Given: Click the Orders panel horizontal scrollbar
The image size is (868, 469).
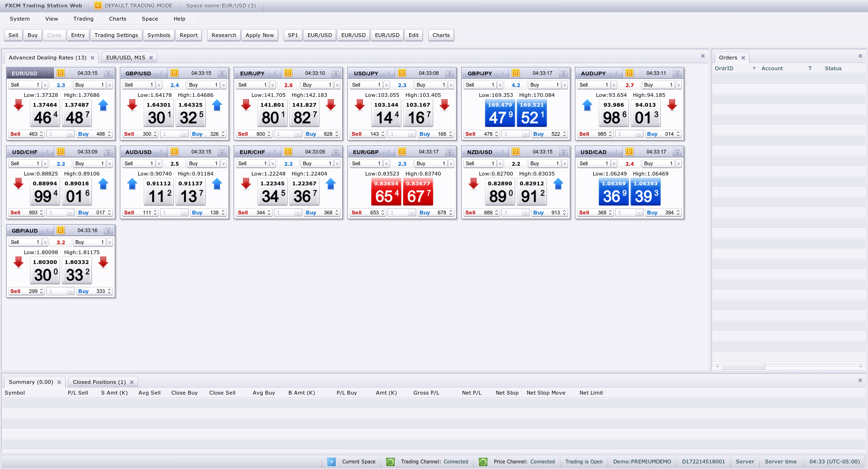Looking at the screenshot, I should point(743,366).
